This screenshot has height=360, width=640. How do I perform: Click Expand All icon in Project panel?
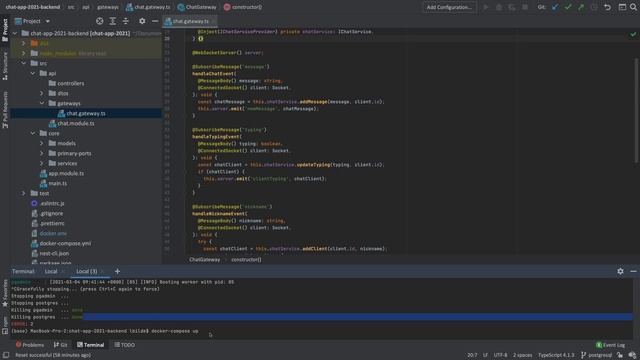(x=113, y=21)
